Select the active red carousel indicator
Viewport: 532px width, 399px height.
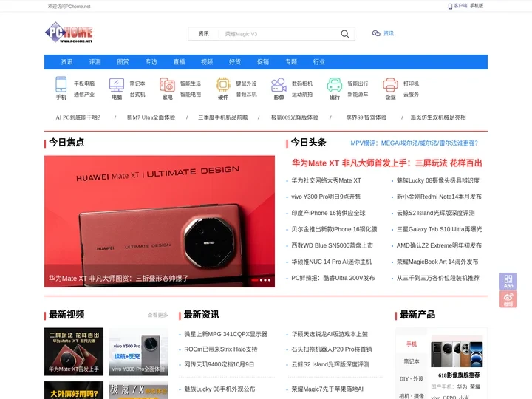[x=254, y=280]
